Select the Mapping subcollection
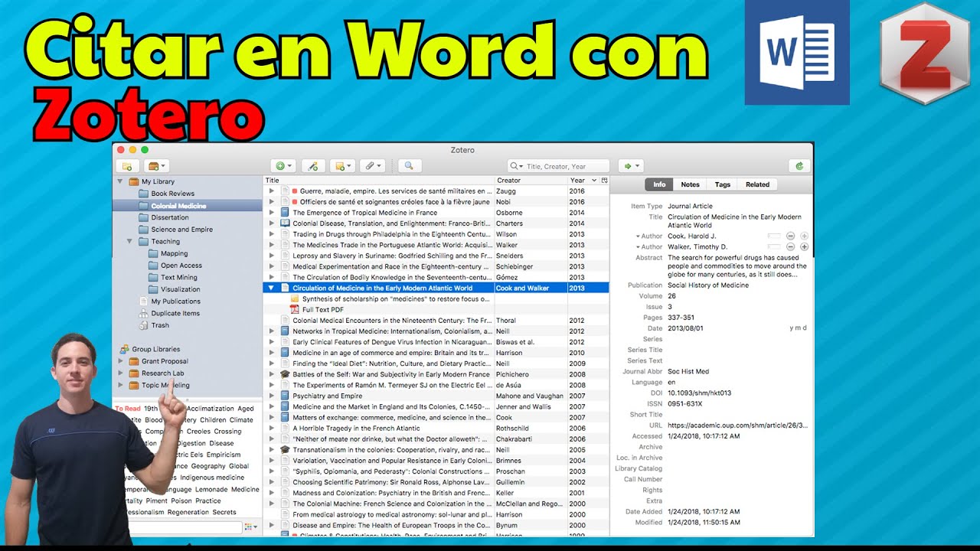This screenshot has width=980, height=551. [175, 253]
